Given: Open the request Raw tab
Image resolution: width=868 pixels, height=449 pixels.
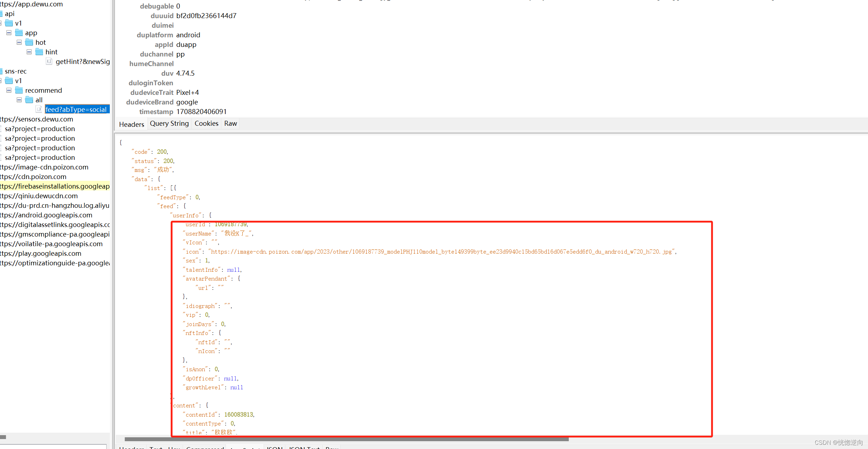Looking at the screenshot, I should 230,124.
